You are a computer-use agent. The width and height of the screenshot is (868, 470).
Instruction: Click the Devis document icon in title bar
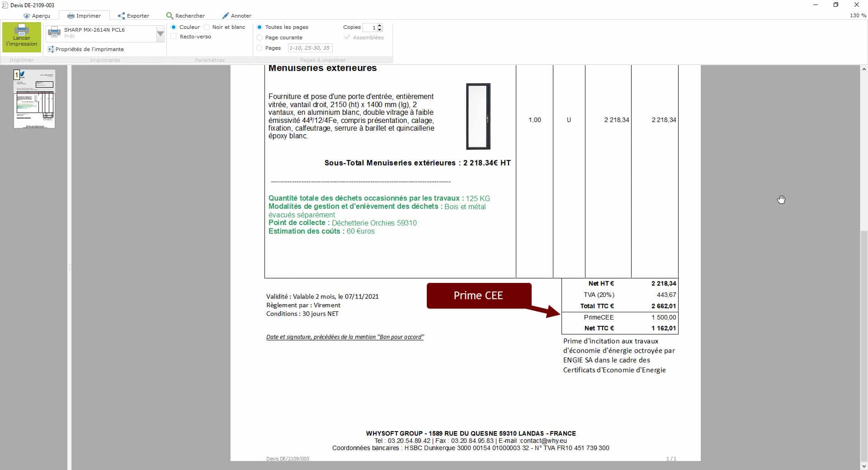tap(5, 5)
